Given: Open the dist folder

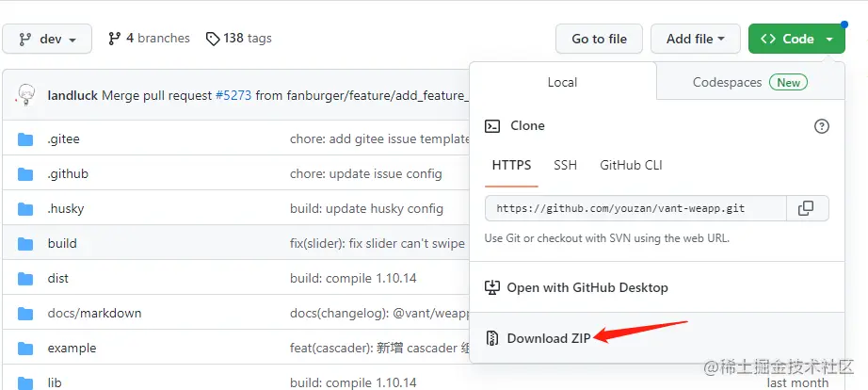Looking at the screenshot, I should [58, 278].
